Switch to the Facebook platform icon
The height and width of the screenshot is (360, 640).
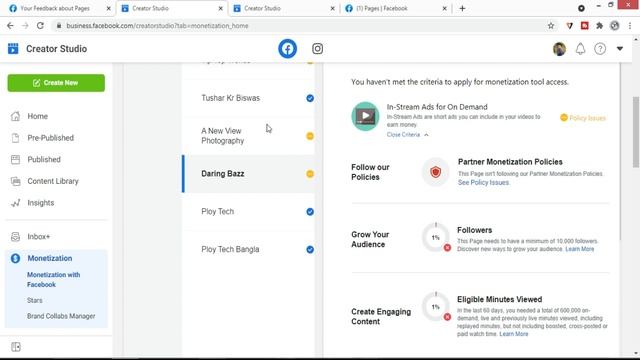(x=287, y=49)
